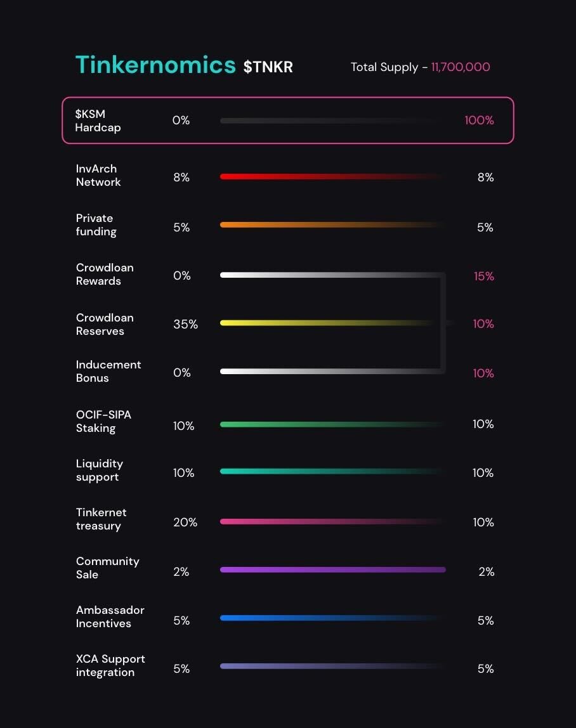
Task: Click the $TNKR ticker label
Action: 268,67
